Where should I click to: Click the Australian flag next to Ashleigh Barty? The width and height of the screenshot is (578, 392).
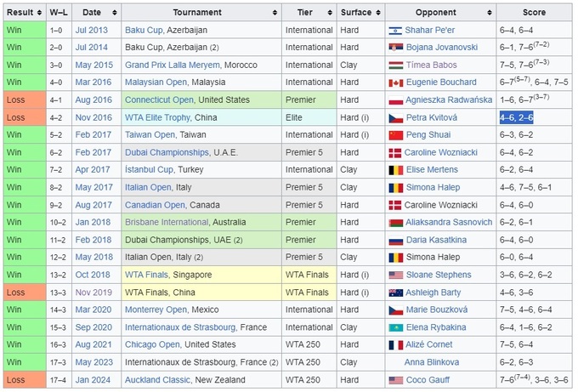(395, 293)
